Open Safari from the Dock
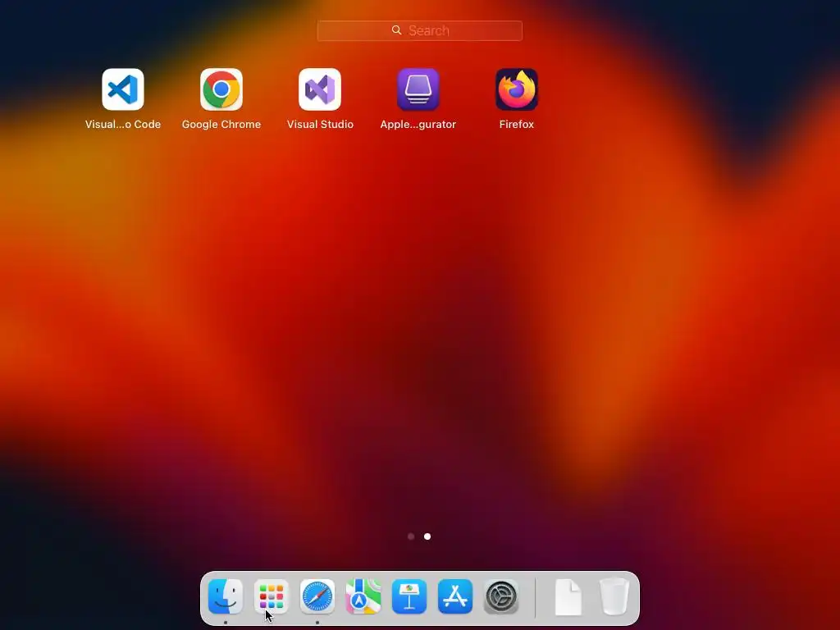The width and height of the screenshot is (840, 630). (317, 596)
